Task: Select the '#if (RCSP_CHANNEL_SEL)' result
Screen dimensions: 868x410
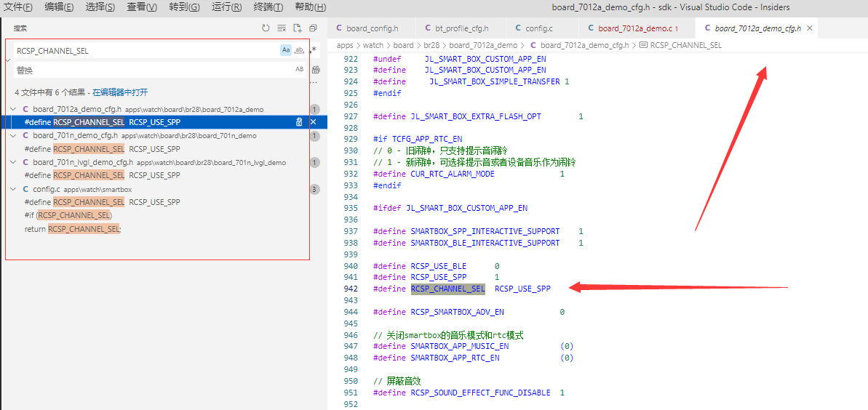Action: tap(68, 215)
